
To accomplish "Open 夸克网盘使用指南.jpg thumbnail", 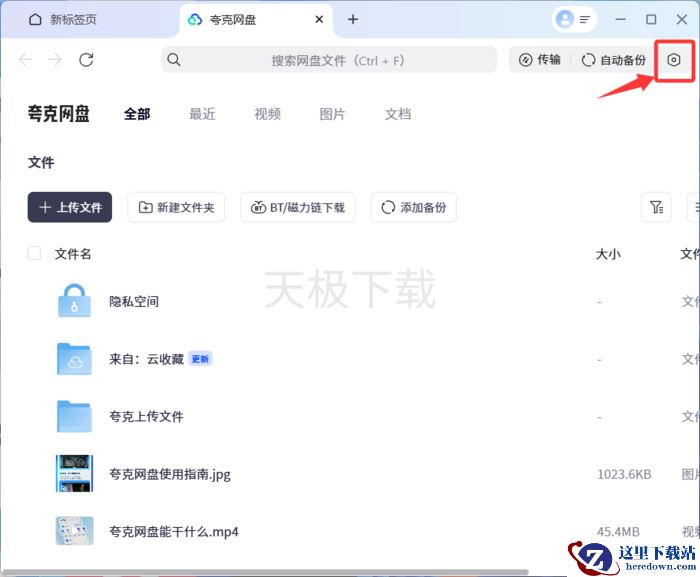I will pyautogui.click(x=75, y=473).
